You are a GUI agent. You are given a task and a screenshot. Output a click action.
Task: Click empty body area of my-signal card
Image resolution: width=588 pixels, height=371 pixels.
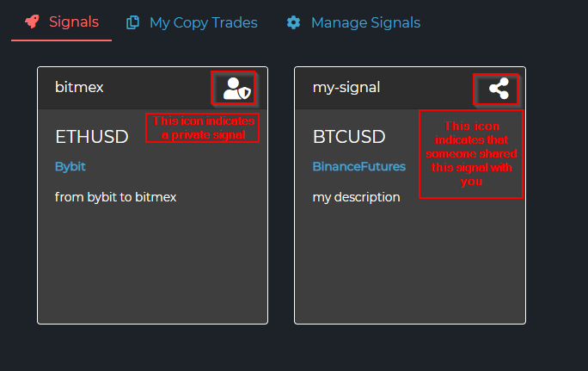409,267
